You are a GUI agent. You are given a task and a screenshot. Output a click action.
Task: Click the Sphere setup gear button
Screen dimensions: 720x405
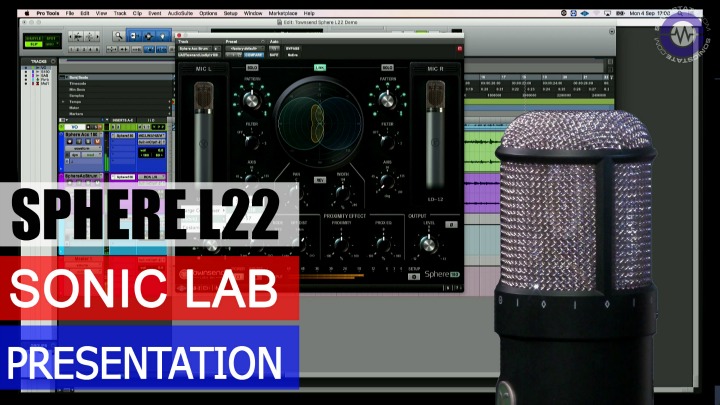coord(413,276)
